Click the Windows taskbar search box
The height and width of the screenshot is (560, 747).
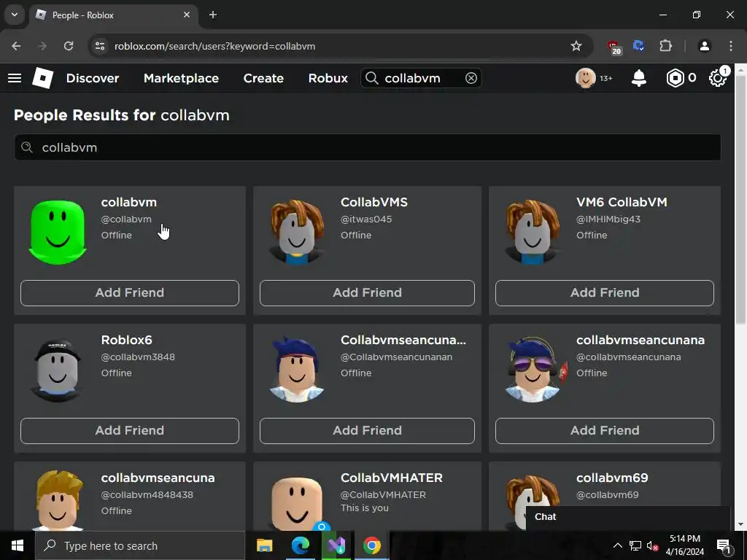(140, 545)
